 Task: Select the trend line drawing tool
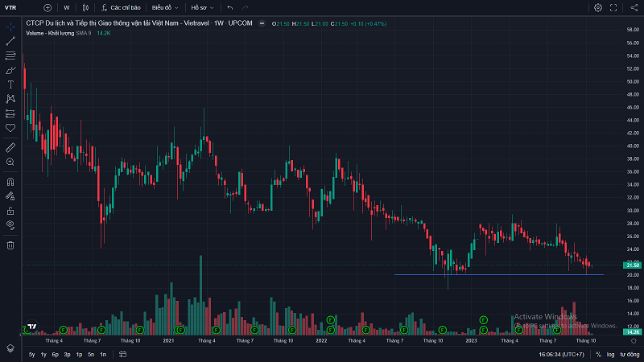pos(10,41)
